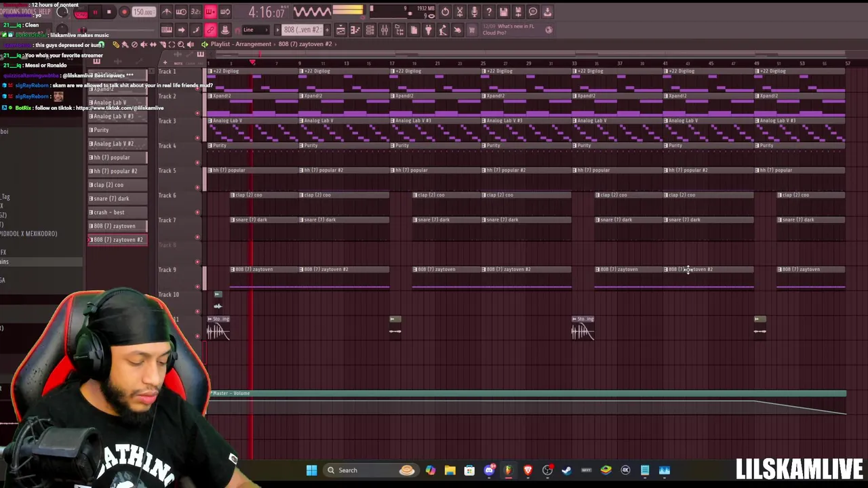Viewport: 868px width, 488px height.
Task: Mute Track 1 using its dot
Action: point(197,88)
